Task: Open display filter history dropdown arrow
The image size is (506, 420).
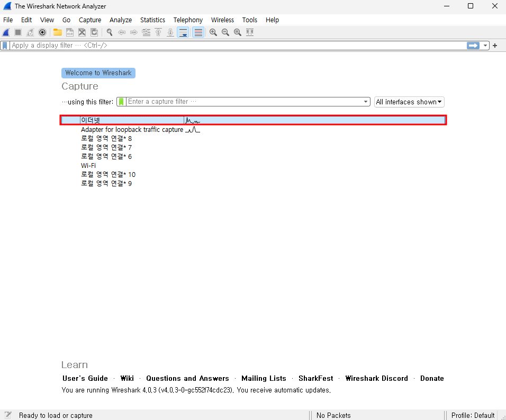Action: click(485, 46)
